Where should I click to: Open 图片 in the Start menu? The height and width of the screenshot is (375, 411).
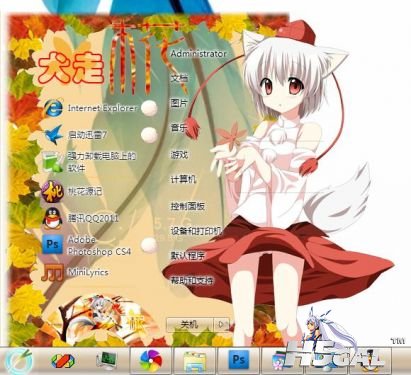point(179,103)
